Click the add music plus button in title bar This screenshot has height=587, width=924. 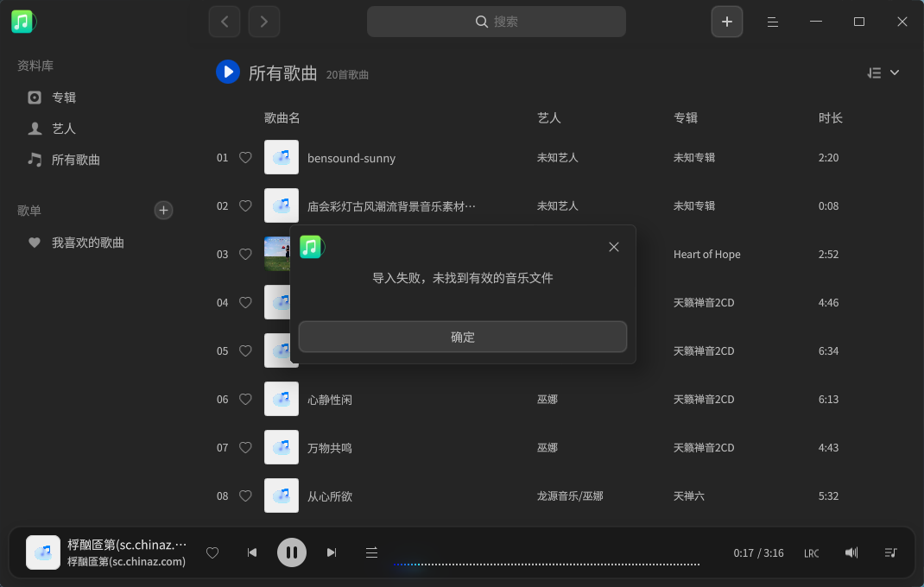726,22
